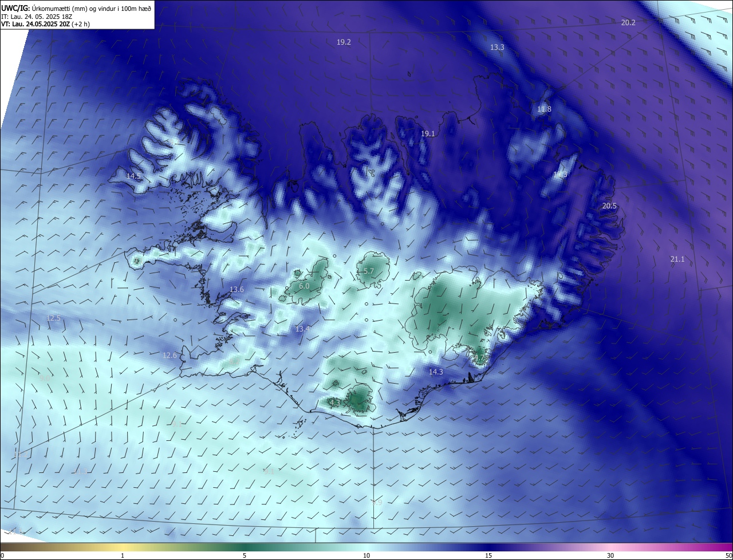Click the colorbar tick label 30
Viewport: 733px width, 560px height.
point(610,555)
